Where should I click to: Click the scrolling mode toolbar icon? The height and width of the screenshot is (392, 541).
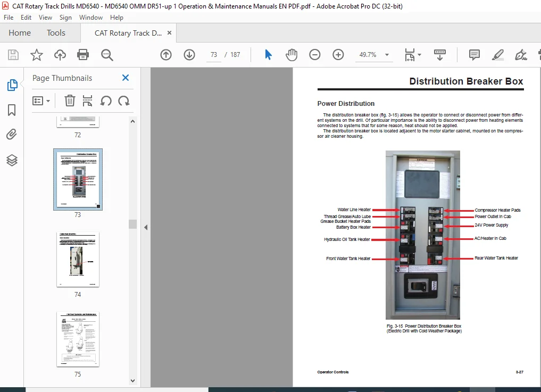click(439, 55)
